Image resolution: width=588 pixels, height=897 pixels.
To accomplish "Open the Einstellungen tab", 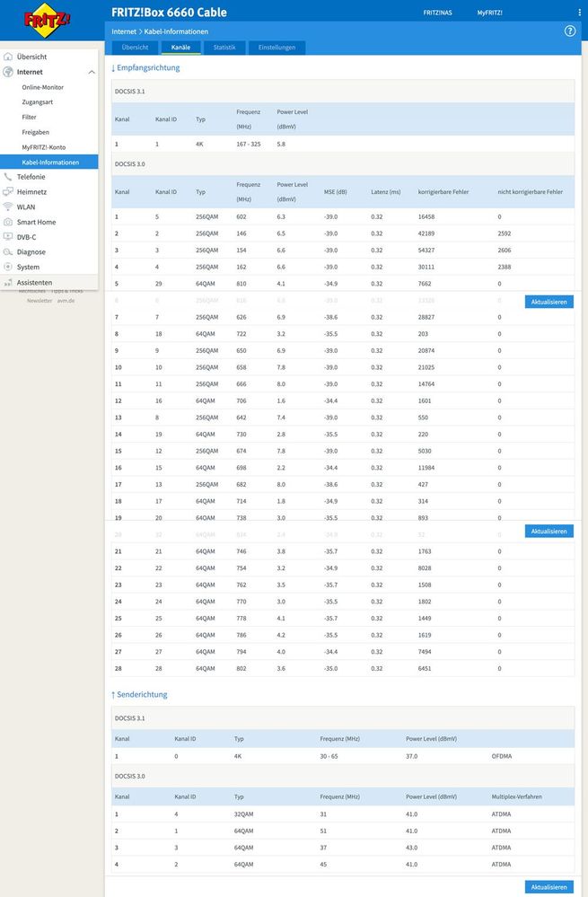I will coord(276,48).
